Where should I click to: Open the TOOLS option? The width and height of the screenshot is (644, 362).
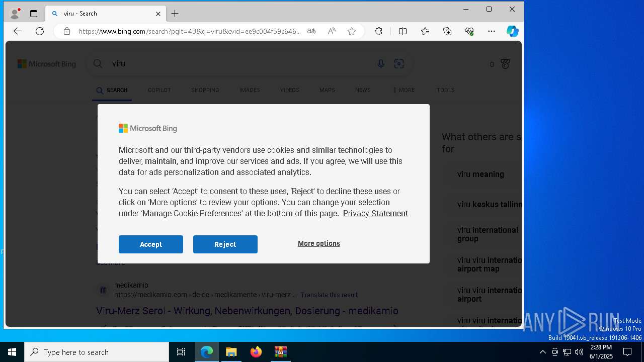(445, 90)
